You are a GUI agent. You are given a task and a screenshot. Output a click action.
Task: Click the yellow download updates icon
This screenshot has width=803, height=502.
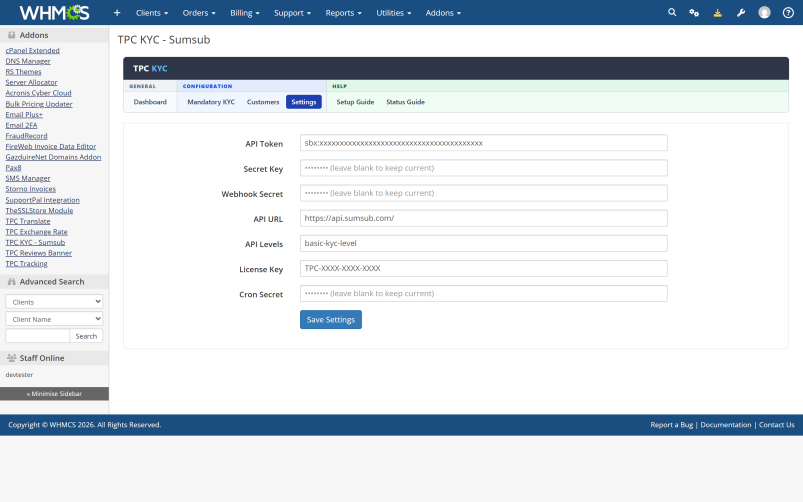click(x=717, y=13)
